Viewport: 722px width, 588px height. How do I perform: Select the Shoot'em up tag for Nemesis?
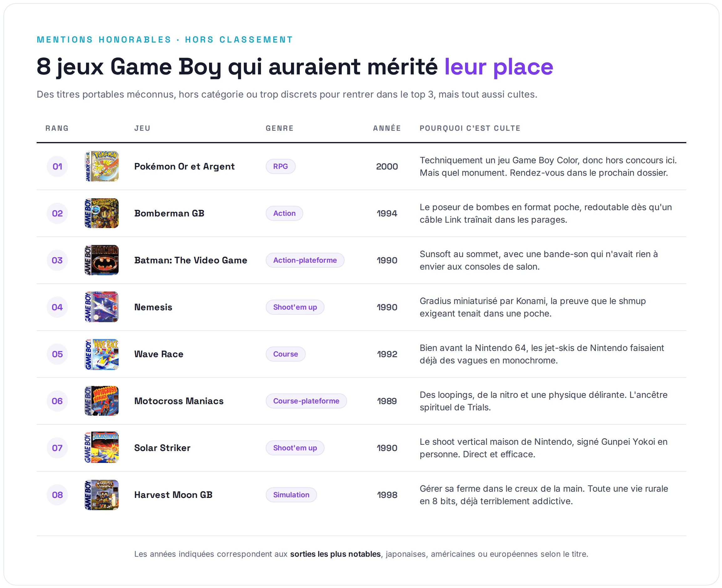(x=295, y=307)
